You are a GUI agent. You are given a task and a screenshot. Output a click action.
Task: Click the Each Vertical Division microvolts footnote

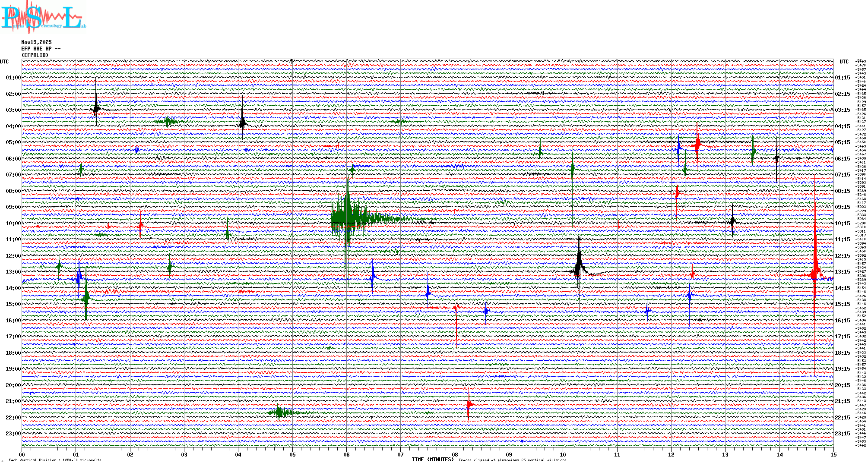[x=55, y=460]
